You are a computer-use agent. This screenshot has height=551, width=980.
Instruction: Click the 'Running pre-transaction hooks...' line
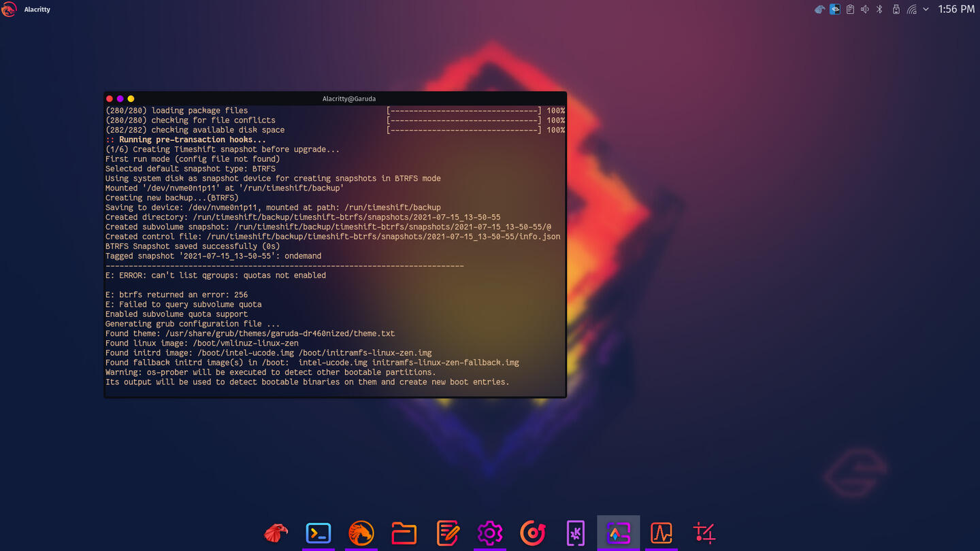coord(186,139)
